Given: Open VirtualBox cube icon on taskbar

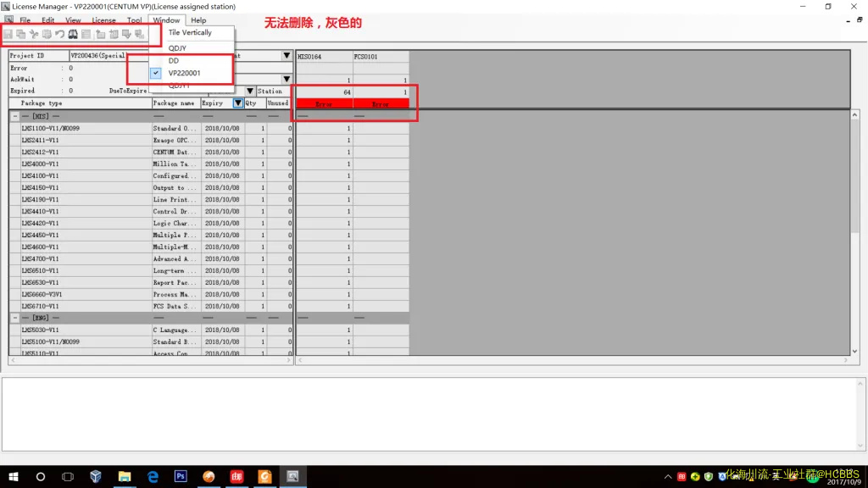Looking at the screenshot, I should coord(96,476).
